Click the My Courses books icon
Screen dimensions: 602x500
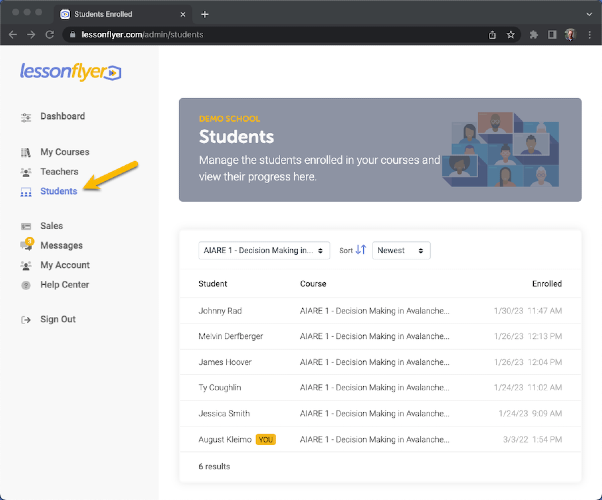(26, 152)
